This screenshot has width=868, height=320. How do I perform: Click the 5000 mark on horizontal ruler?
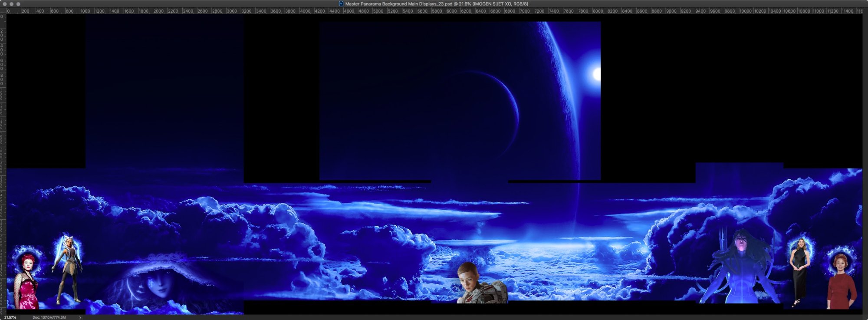(x=378, y=11)
